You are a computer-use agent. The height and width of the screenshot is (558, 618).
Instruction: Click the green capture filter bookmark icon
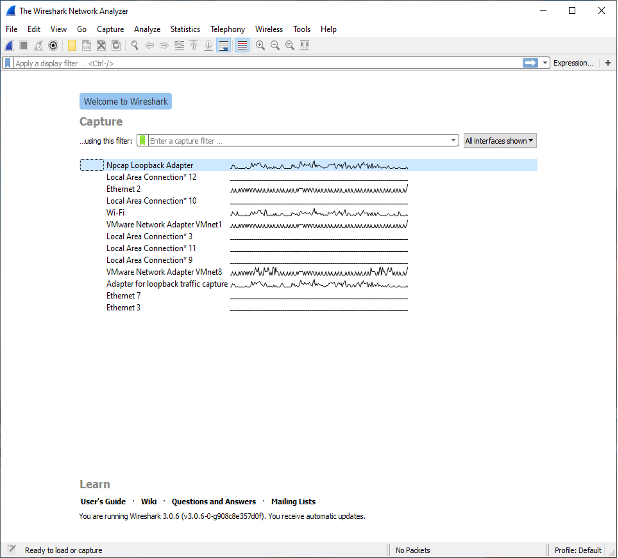[x=142, y=141]
